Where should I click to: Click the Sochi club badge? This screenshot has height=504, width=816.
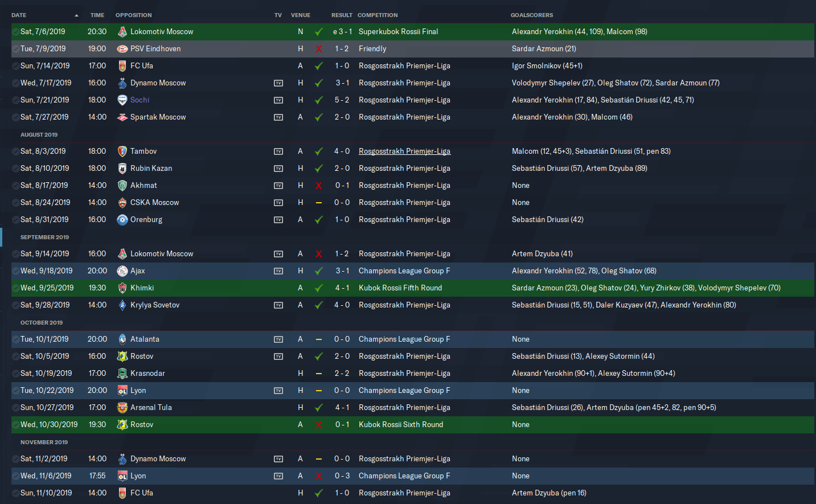click(122, 100)
